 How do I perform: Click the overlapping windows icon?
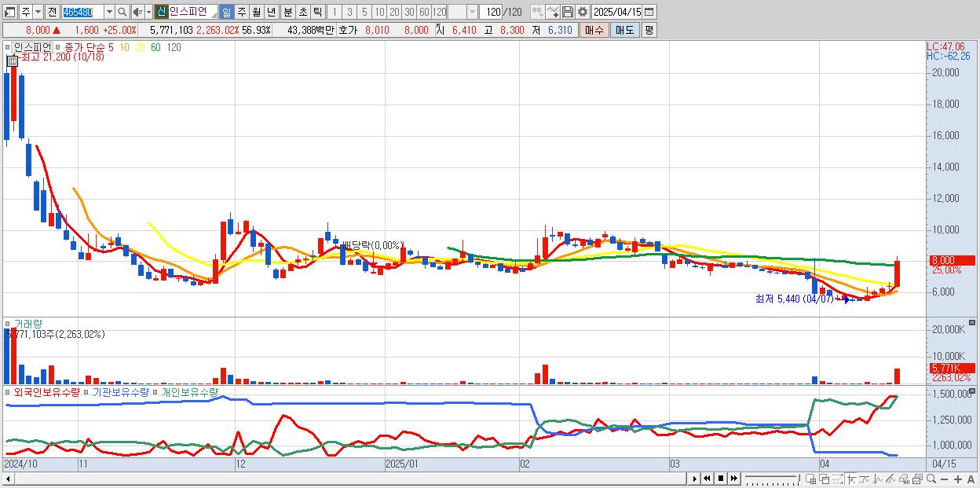[825, 479]
